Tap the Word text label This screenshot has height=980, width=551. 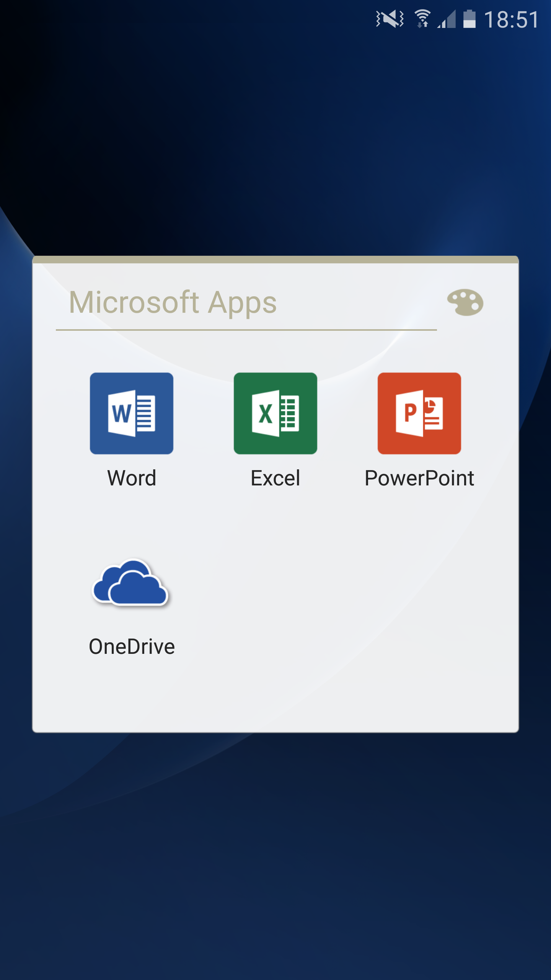(132, 478)
